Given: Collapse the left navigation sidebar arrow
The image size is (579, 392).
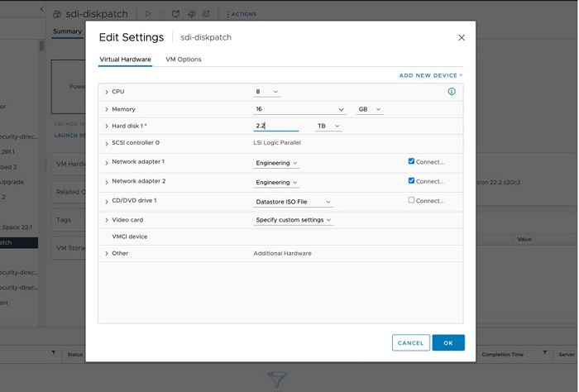Looking at the screenshot, I should pos(42,11).
